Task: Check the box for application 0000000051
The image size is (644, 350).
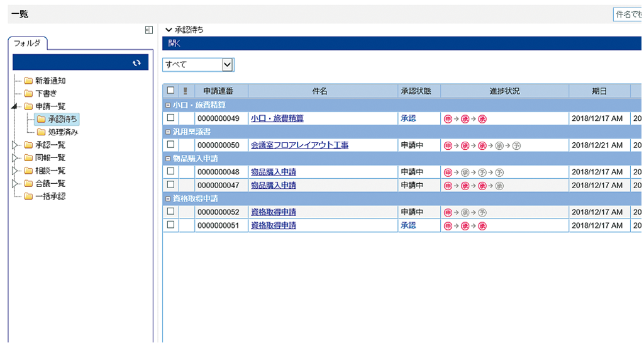Action: pyautogui.click(x=171, y=225)
